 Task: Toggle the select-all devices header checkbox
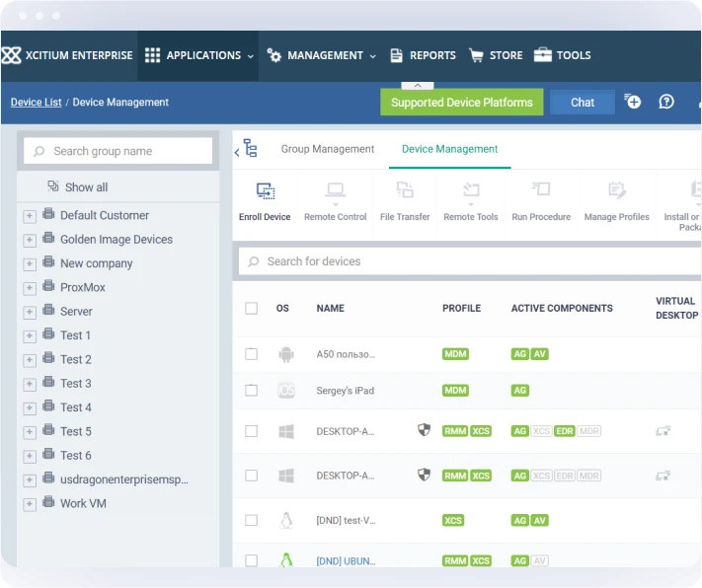coord(251,309)
